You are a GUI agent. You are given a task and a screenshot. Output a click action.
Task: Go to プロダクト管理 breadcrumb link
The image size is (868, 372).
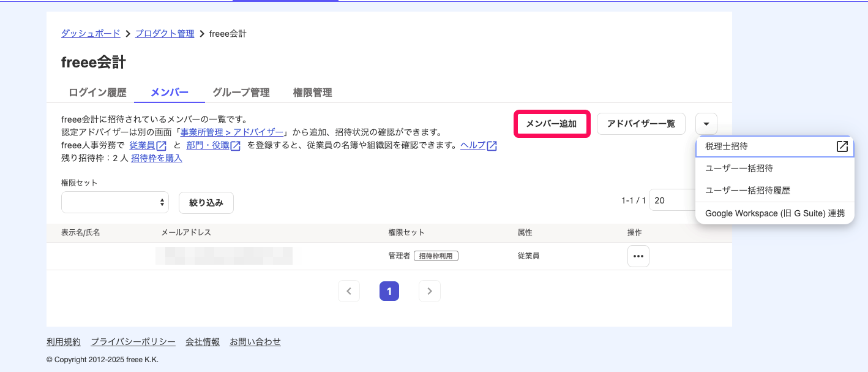coord(165,34)
